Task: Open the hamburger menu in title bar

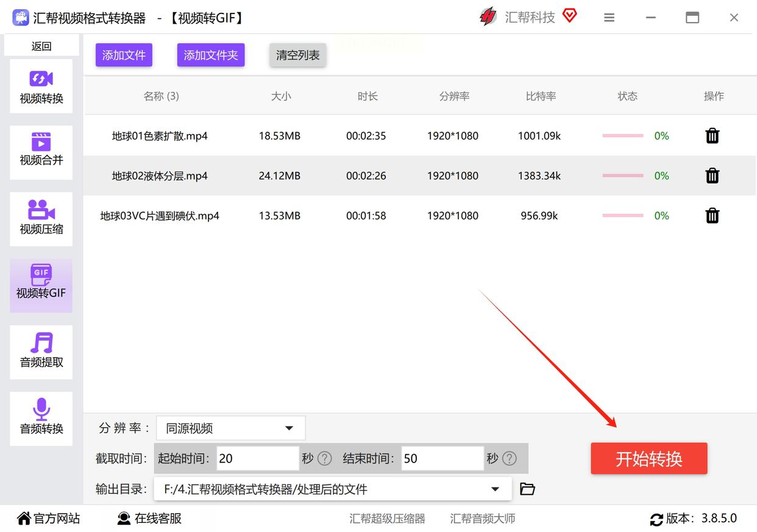Action: click(x=609, y=18)
